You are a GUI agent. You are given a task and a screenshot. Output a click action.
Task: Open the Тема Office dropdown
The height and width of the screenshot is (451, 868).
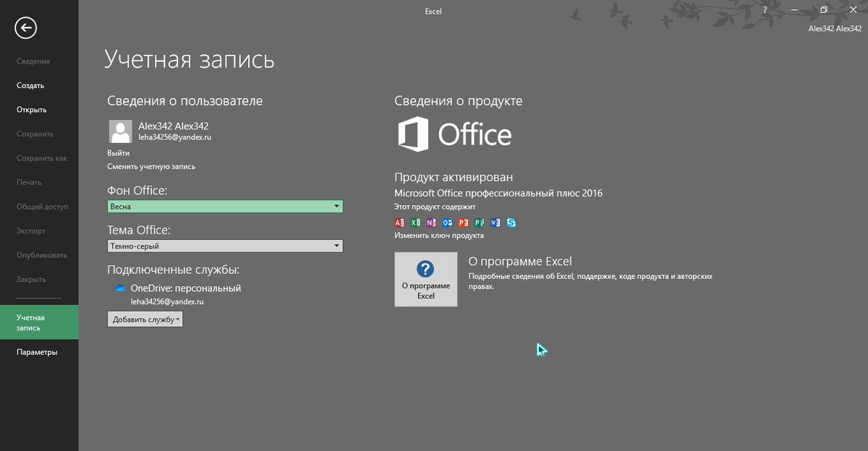[225, 246]
